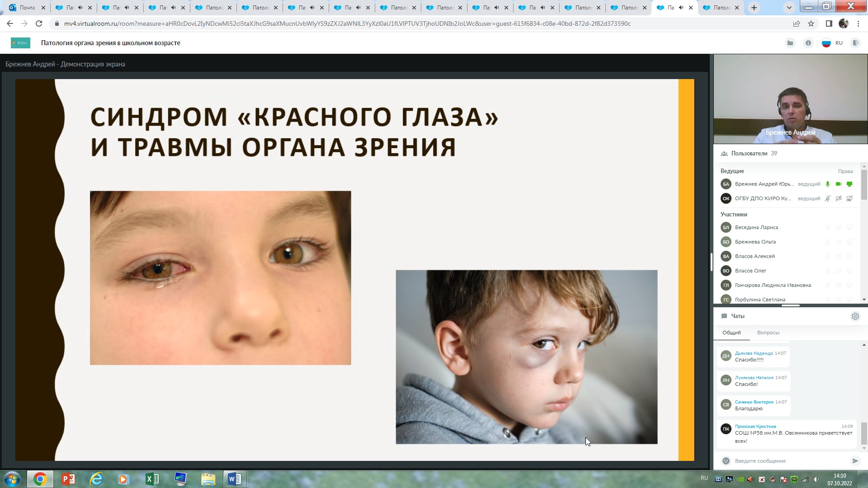Image resolution: width=868 pixels, height=488 pixels.
Task: Reload the virtualroom page
Action: [x=39, y=23]
